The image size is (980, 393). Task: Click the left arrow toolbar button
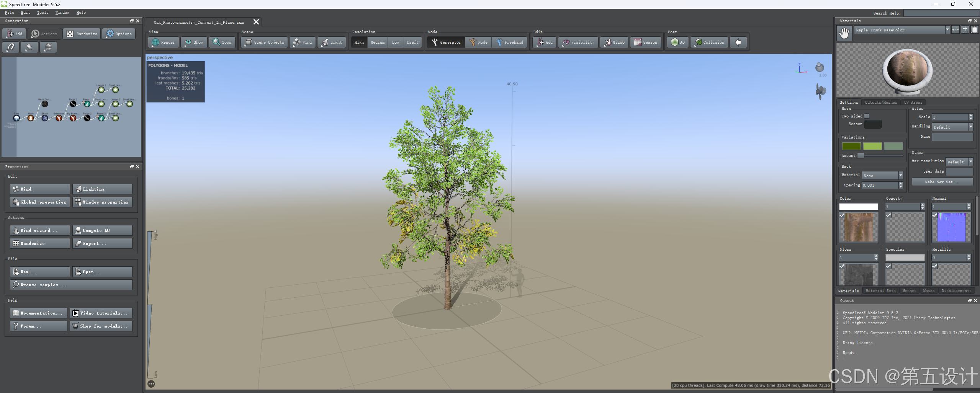click(738, 42)
